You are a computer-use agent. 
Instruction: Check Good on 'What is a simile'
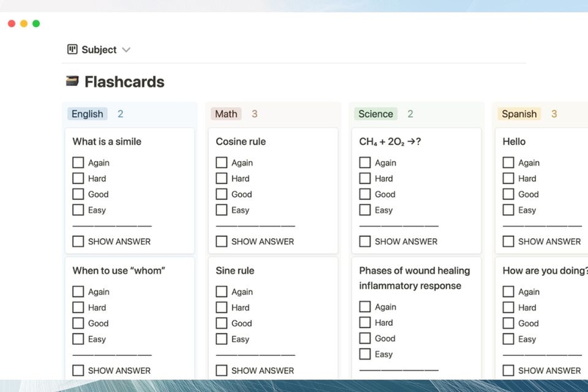click(78, 194)
